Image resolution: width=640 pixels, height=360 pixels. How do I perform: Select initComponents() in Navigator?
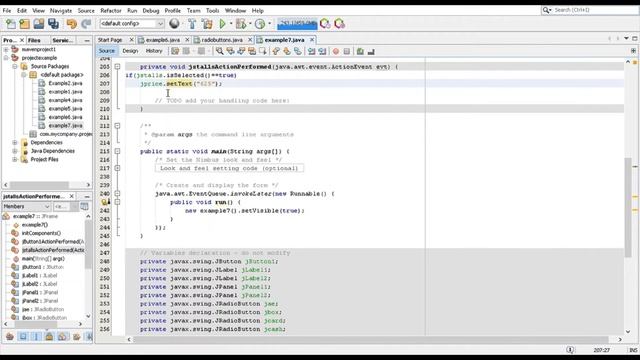tap(41, 233)
